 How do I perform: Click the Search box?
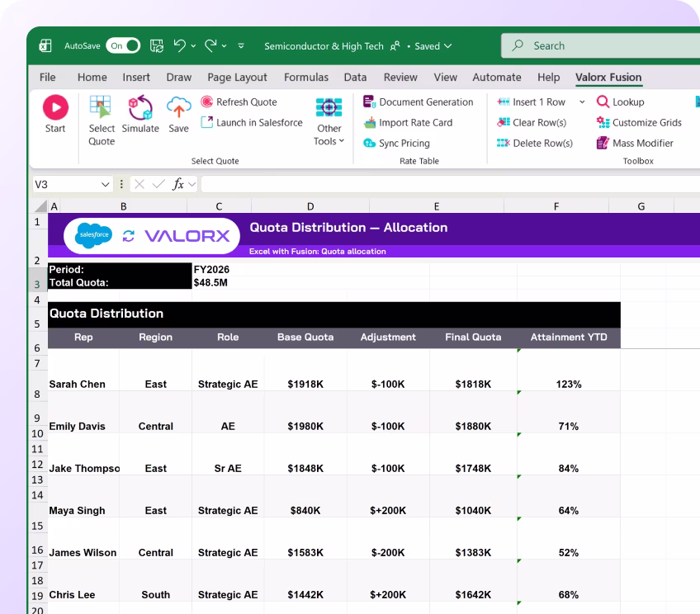pos(600,45)
